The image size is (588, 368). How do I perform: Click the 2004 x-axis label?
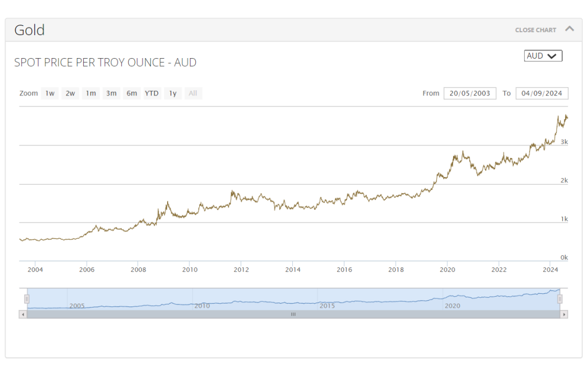[x=35, y=270]
